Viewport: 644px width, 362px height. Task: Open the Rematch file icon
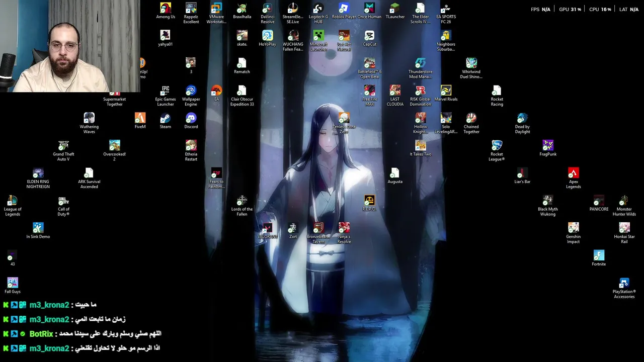[242, 66]
